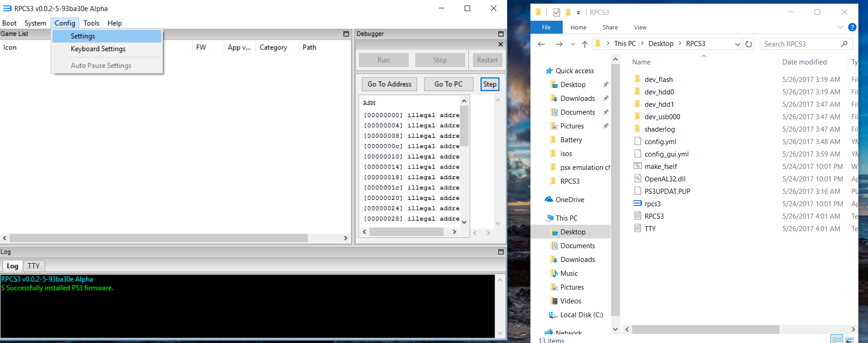Viewport: 868px width, 343px height.
Task: Sort game list by Category column
Action: pyautogui.click(x=273, y=47)
